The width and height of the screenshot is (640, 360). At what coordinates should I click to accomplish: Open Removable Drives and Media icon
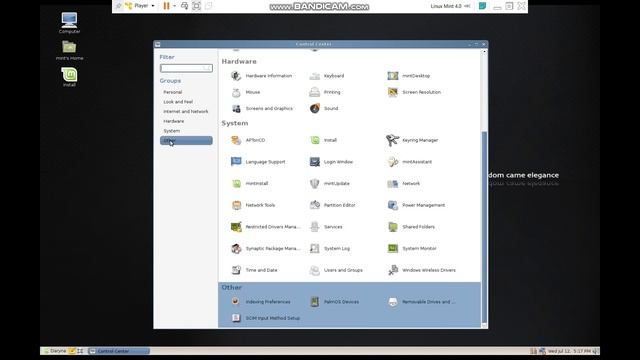click(393, 302)
